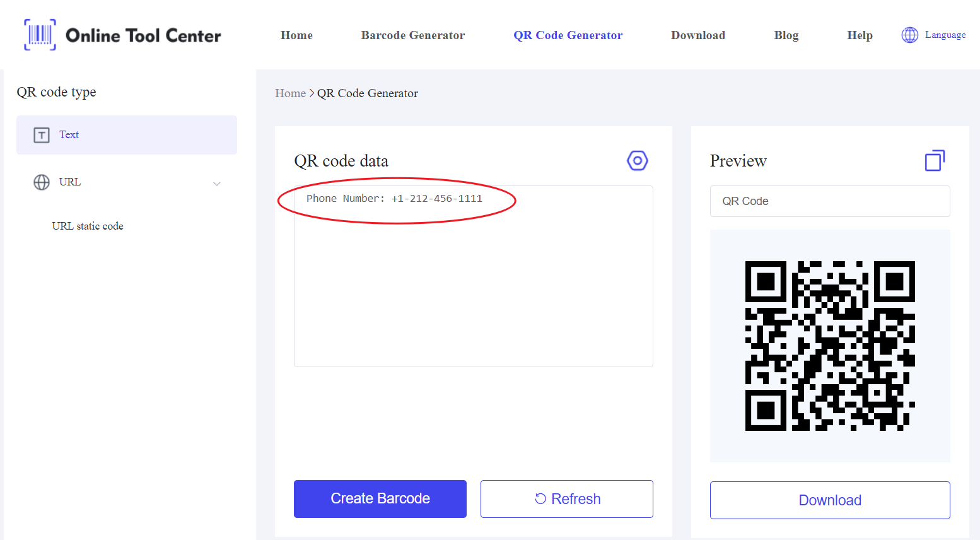Viewport: 980px width, 540px height.
Task: Click the Online Tool Center title text
Action: (x=143, y=35)
